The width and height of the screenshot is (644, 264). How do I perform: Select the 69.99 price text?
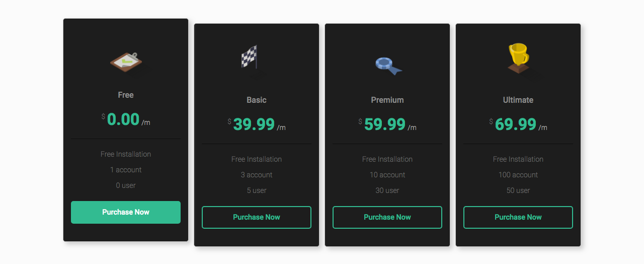pyautogui.click(x=516, y=124)
